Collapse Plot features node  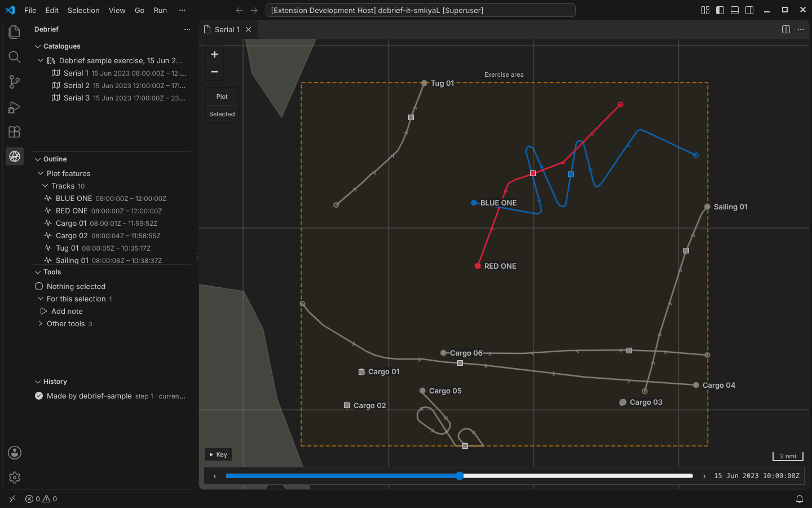click(x=41, y=173)
